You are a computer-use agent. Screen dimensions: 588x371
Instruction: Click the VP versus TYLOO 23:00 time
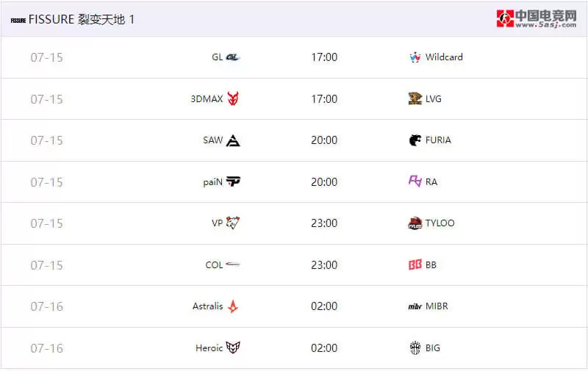point(324,223)
